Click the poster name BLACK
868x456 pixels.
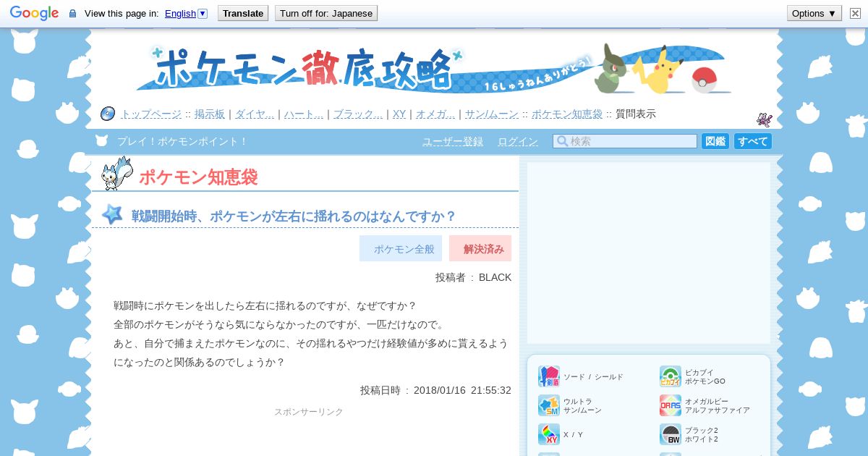[x=495, y=277]
